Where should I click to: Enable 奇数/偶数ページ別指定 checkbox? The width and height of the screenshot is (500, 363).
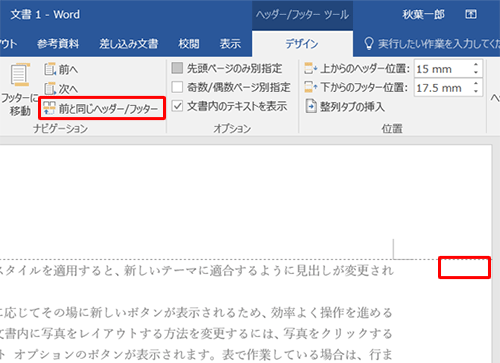tap(177, 87)
